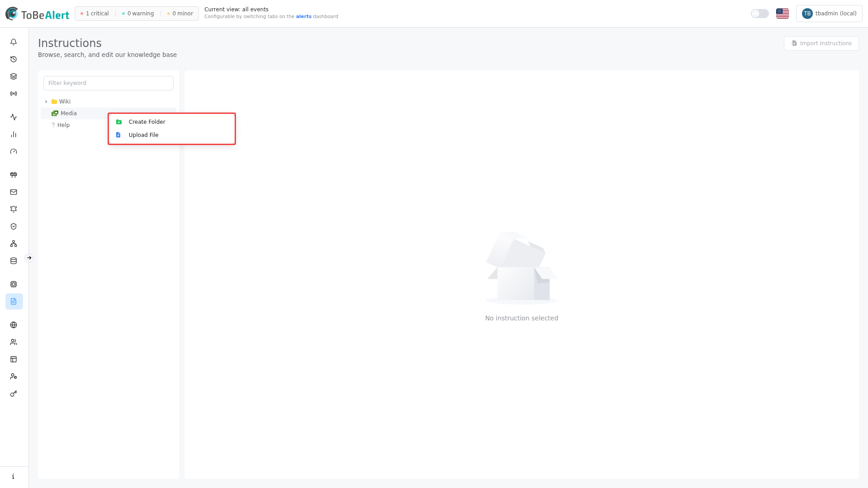Image resolution: width=868 pixels, height=488 pixels.
Task: Choose Upload File from context menu
Action: 172,135
